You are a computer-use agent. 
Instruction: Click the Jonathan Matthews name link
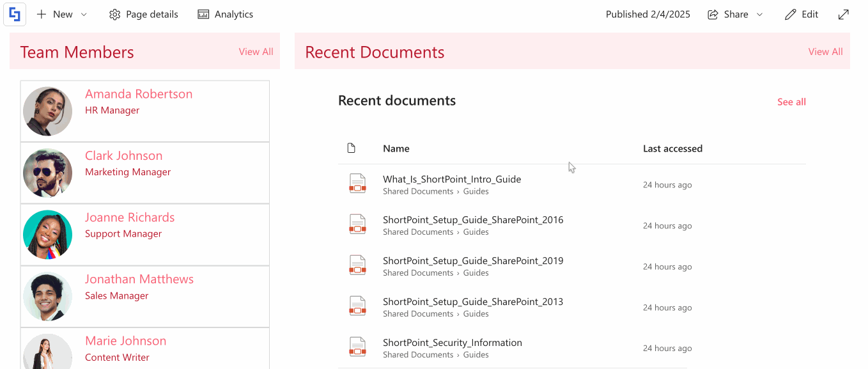[139, 279]
